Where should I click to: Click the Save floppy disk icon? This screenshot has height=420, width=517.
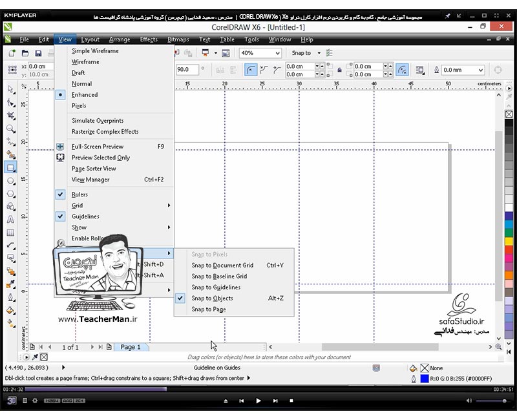[x=38, y=53]
